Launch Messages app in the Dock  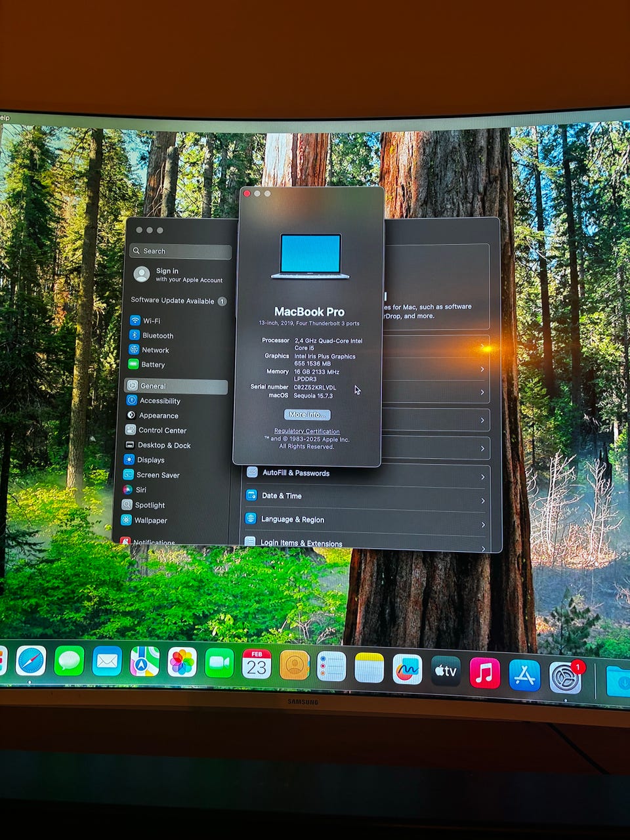coord(69,661)
